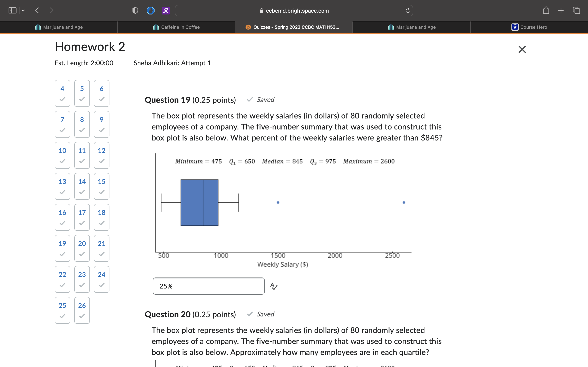Screen dimensions: 588x367
Task: Select question 4 in the navigator
Action: click(62, 93)
